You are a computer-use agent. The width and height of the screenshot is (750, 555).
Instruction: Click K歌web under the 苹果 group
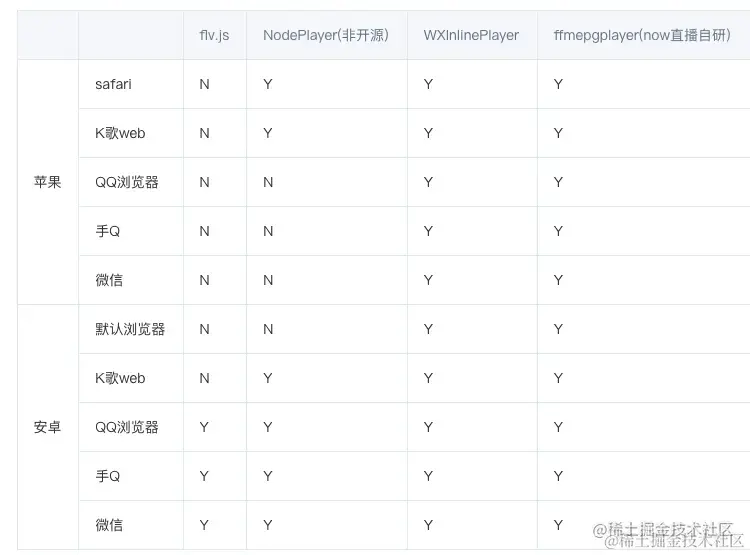point(120,133)
